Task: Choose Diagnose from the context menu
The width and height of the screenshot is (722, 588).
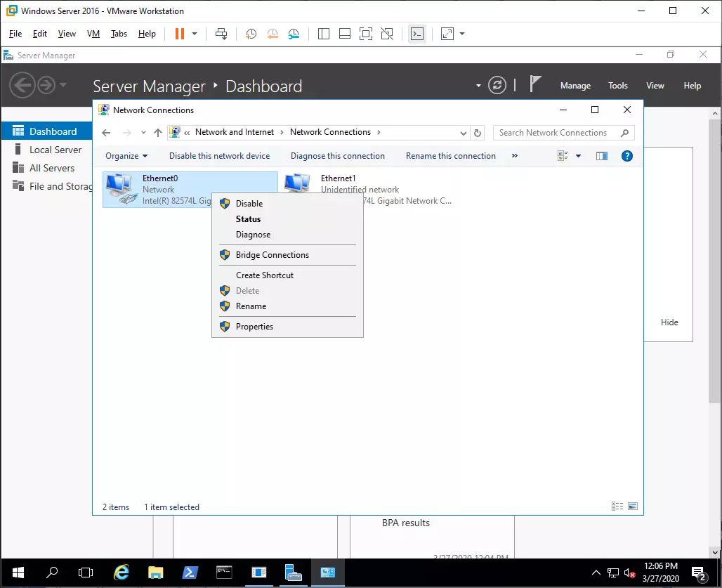Action: (x=287, y=235)
